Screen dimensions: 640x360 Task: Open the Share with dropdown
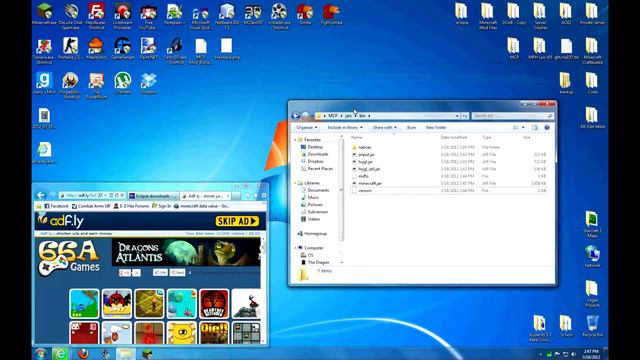[x=384, y=128]
